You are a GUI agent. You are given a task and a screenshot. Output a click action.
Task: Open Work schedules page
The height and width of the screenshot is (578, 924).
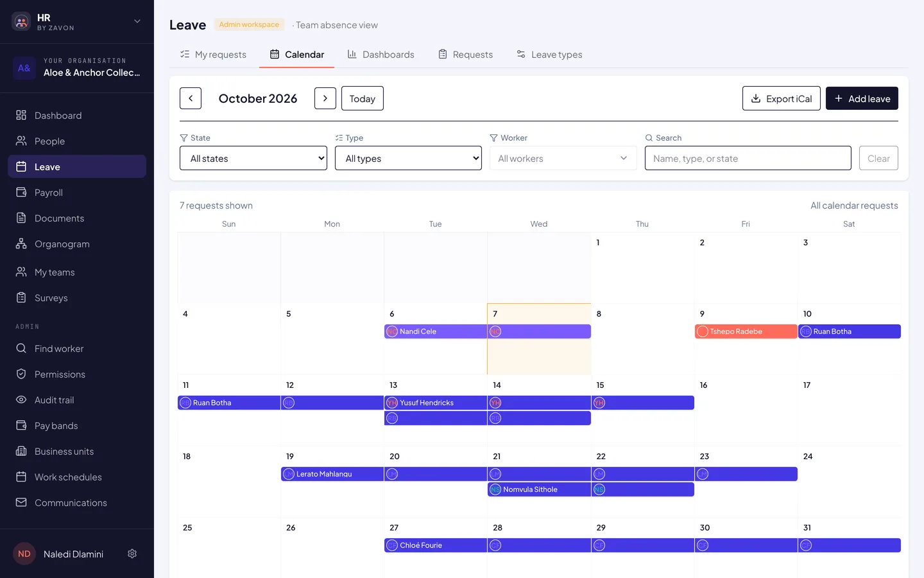[77, 477]
